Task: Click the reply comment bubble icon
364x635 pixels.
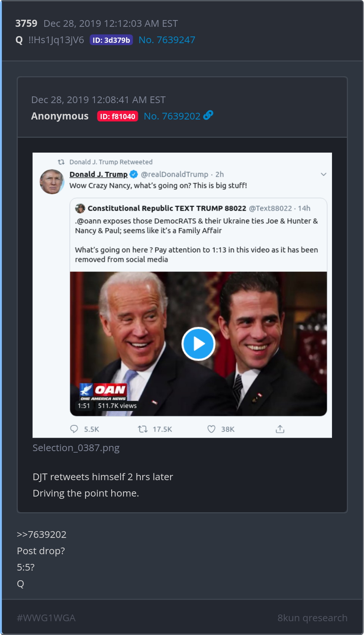Action: 74,429
